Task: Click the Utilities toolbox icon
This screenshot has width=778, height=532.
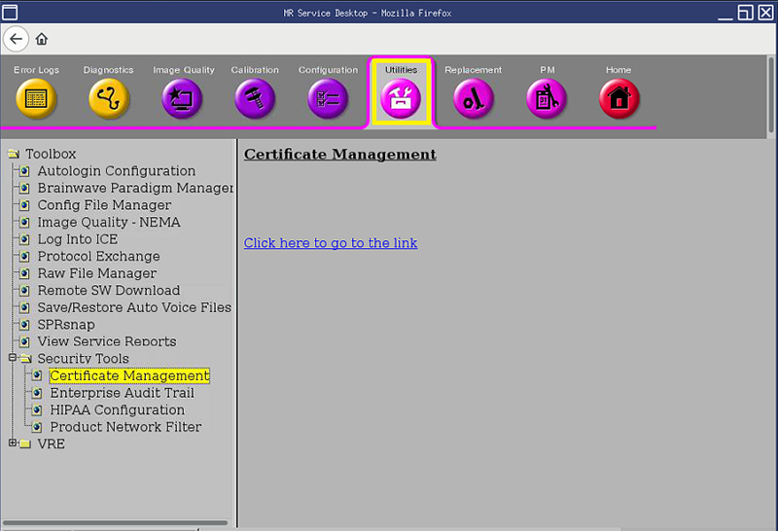Action: click(401, 98)
